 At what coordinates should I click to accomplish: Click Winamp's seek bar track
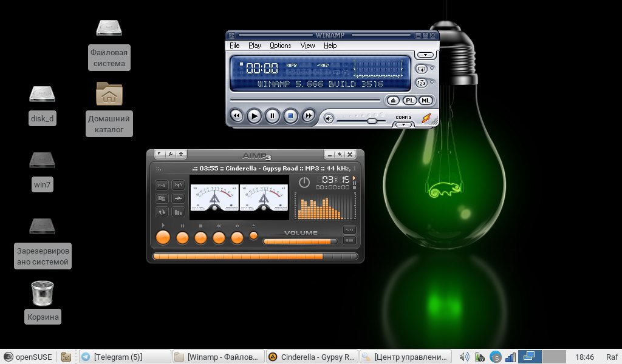pyautogui.click(x=305, y=100)
